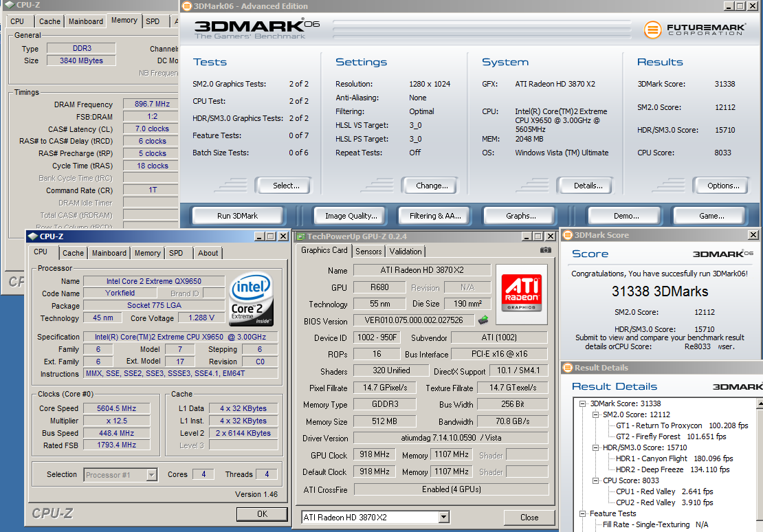Screen dimensions: 763x532
Task: Open the Validation tab in GPU-Z
Action: click(406, 251)
